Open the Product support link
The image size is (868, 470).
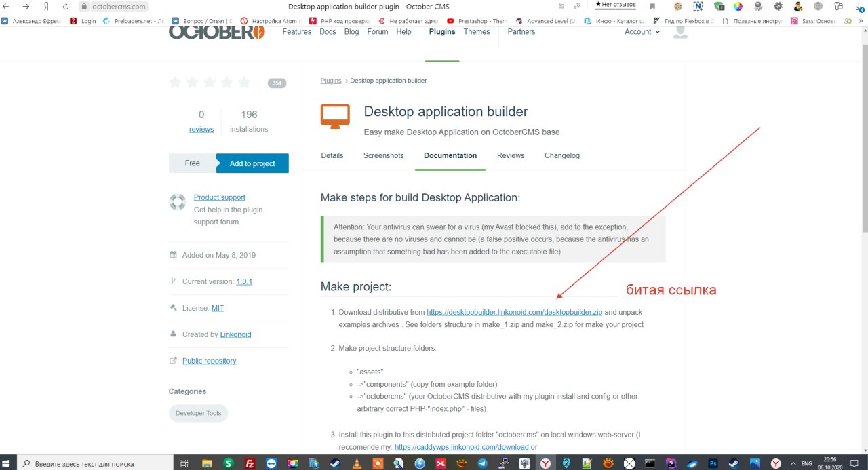point(220,197)
